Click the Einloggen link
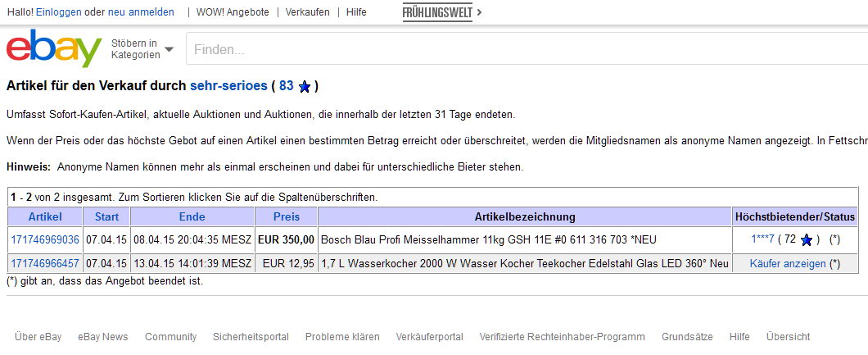 pos(59,12)
